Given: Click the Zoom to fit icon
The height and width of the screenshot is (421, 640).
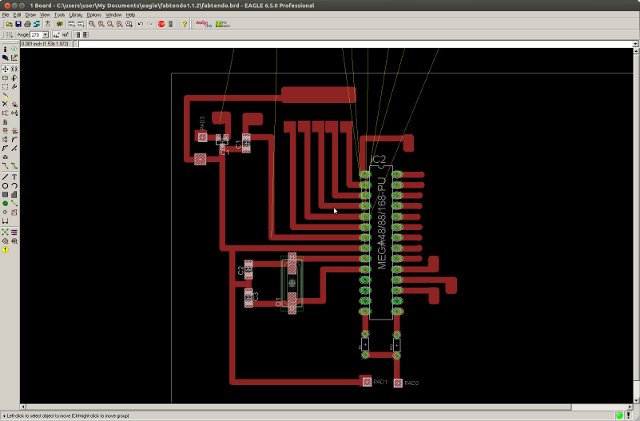Looking at the screenshot, I should [x=92, y=24].
